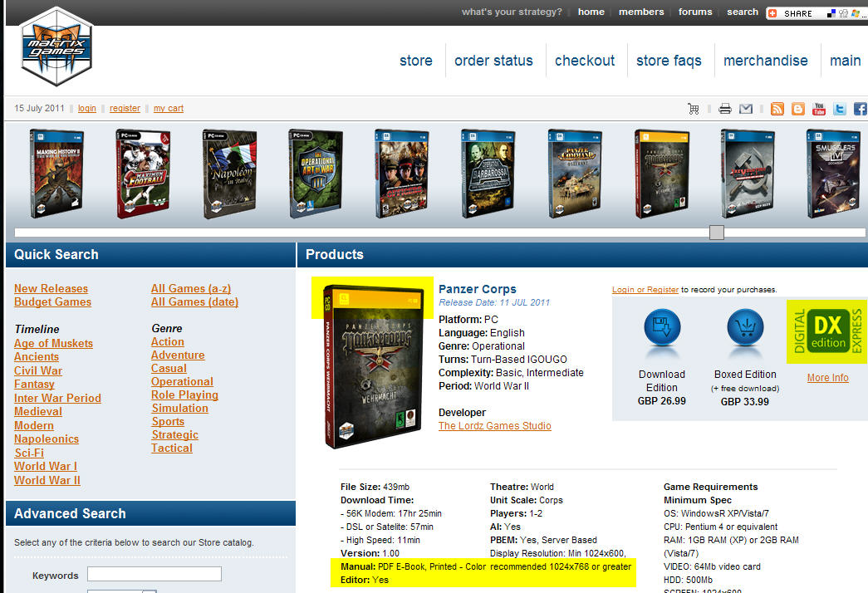Go to checkout

point(585,61)
